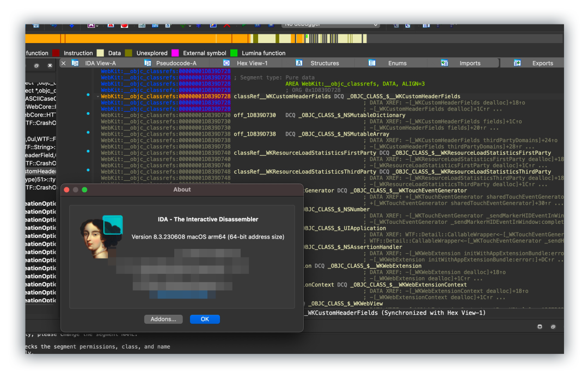The height and width of the screenshot is (379, 588).
Task: Close the IDA View-A tab
Action: [63, 63]
